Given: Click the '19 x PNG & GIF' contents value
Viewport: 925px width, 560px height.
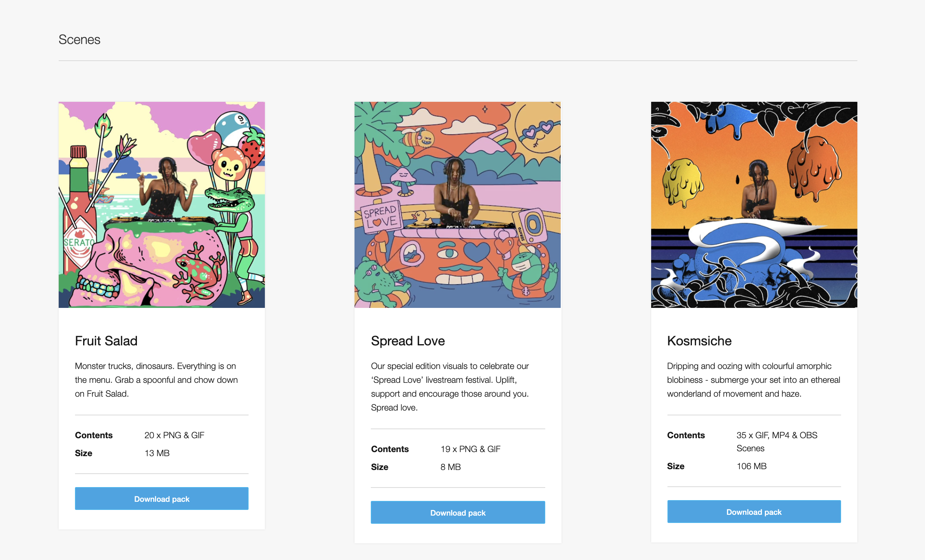Looking at the screenshot, I should [471, 449].
